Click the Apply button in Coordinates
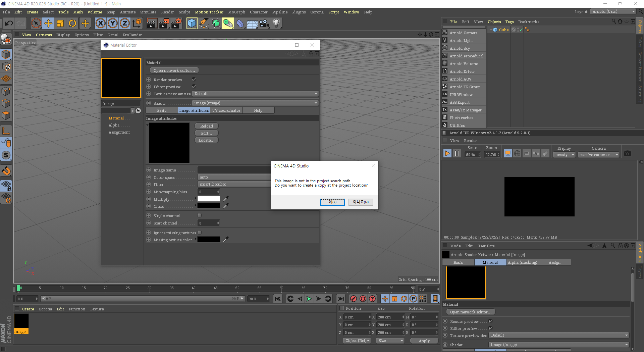The image size is (644, 352). (x=424, y=341)
